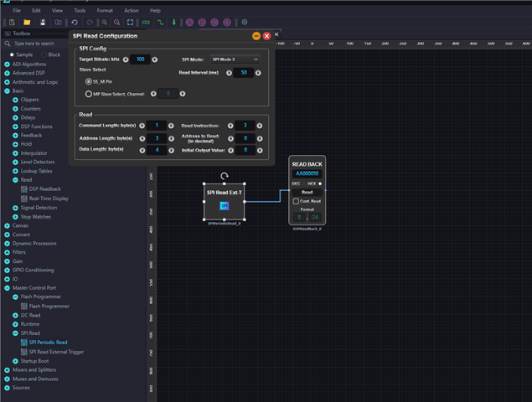Expand the Filters category
The image size is (532, 402).
click(7, 252)
